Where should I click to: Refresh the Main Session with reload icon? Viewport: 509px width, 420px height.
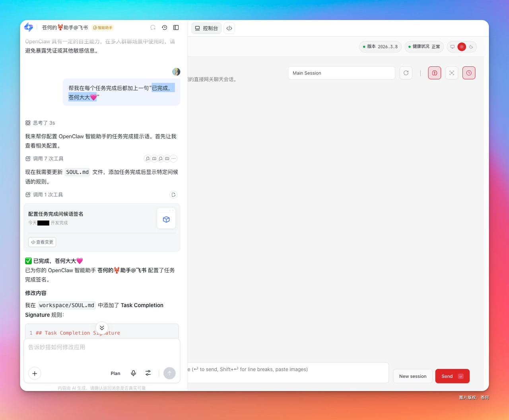406,73
